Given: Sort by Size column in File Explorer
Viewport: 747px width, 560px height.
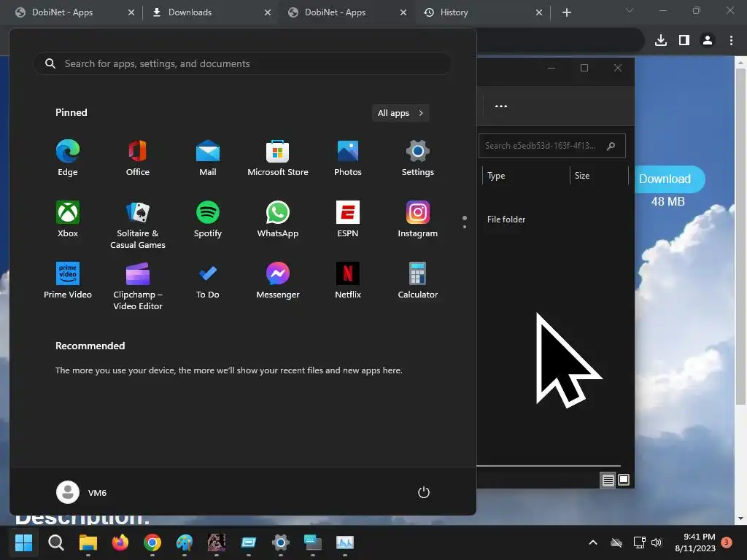Looking at the screenshot, I should pos(599,176).
